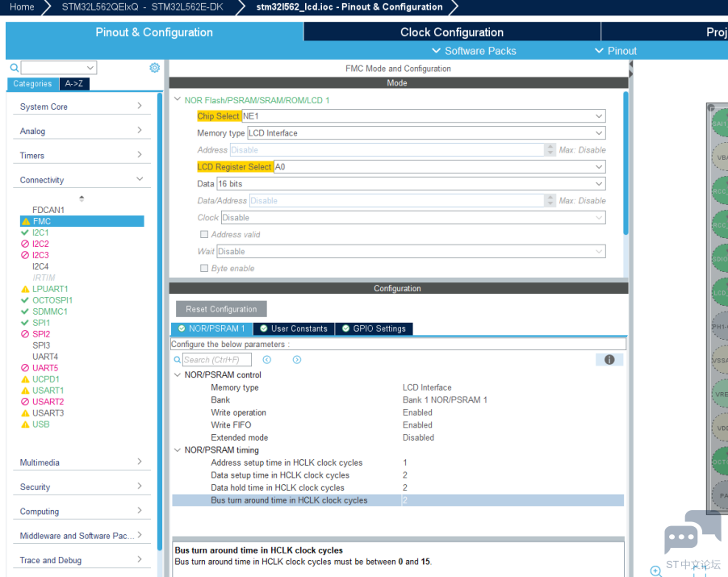Enable the Address valid checkbox

[204, 234]
